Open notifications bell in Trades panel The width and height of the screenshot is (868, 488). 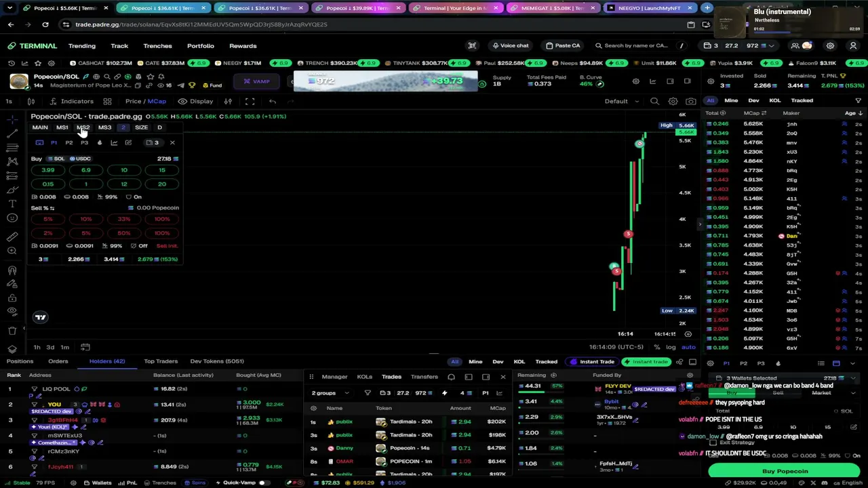point(451,377)
